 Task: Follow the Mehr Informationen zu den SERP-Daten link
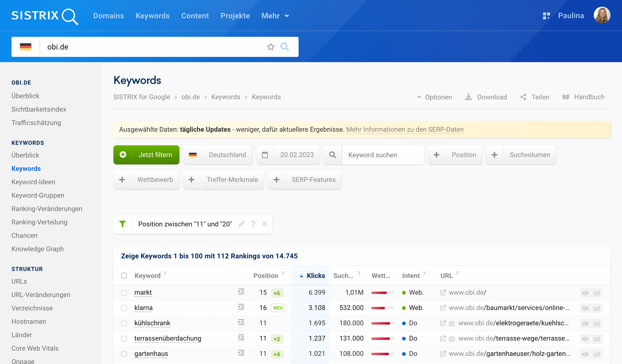pyautogui.click(x=405, y=130)
